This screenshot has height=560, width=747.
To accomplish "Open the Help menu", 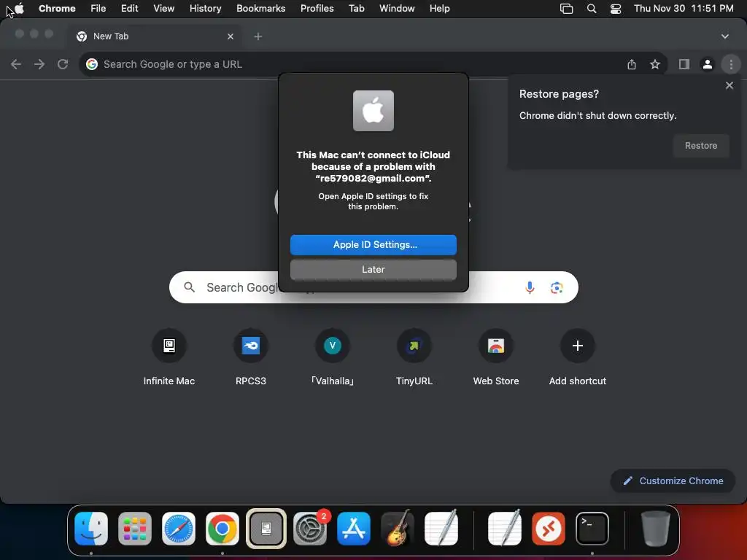I will [439, 9].
